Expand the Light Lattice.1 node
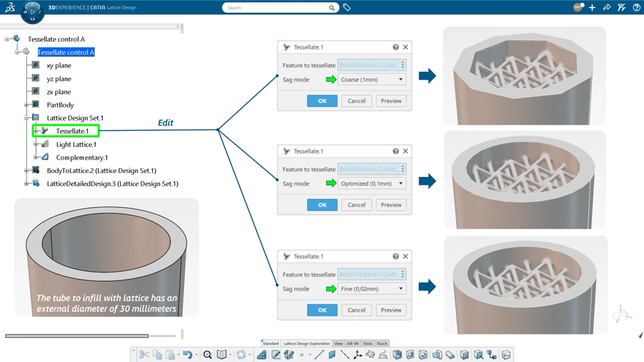The width and height of the screenshot is (644, 362). click(x=36, y=145)
